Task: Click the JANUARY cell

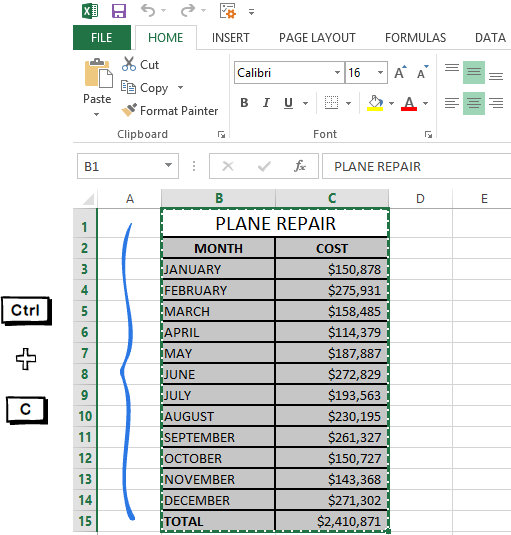Action: point(218,269)
